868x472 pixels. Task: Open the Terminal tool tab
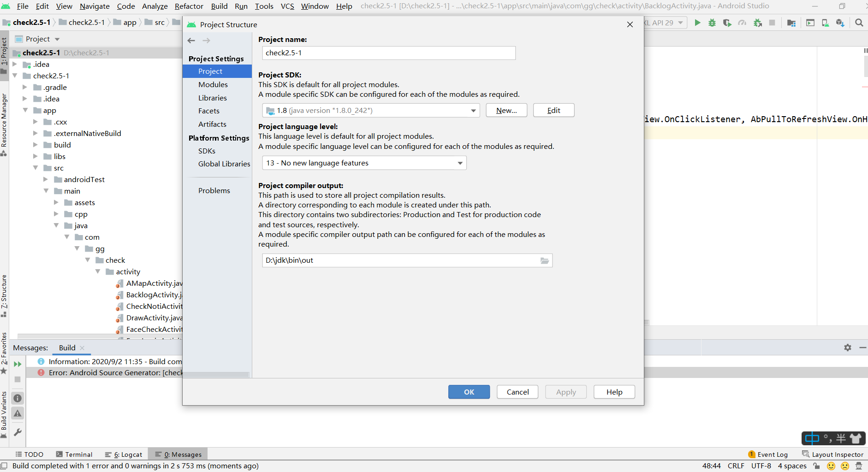point(74,454)
